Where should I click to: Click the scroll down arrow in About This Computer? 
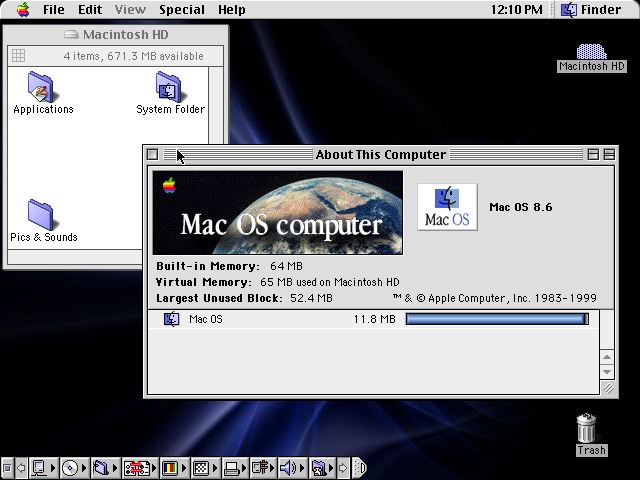pos(607,372)
